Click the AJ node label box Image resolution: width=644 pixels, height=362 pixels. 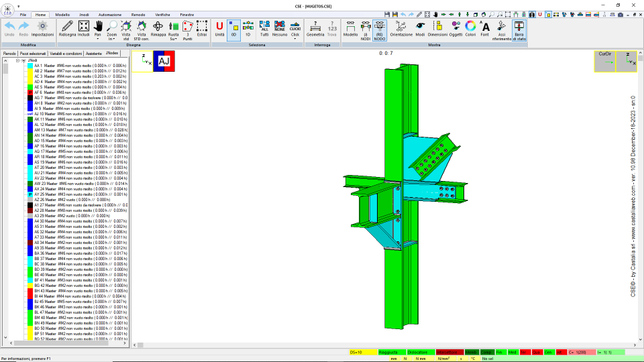164,61
